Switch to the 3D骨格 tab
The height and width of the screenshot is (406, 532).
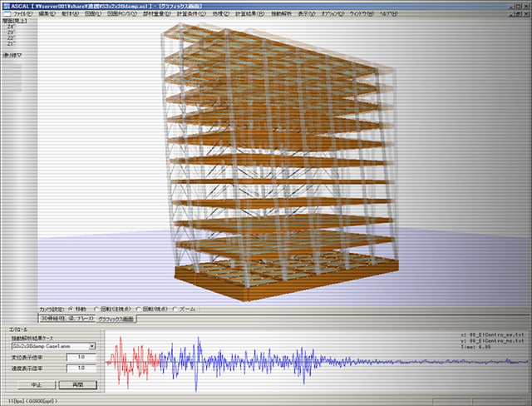click(x=66, y=319)
